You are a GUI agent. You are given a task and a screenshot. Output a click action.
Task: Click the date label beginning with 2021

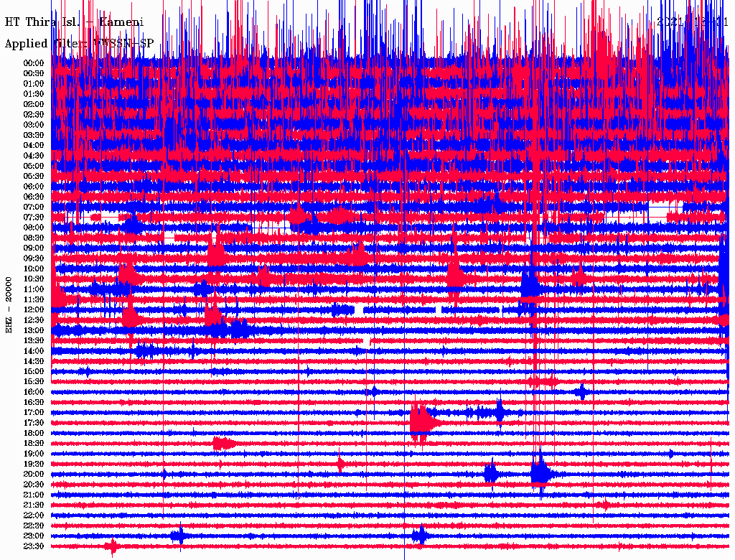(x=693, y=22)
